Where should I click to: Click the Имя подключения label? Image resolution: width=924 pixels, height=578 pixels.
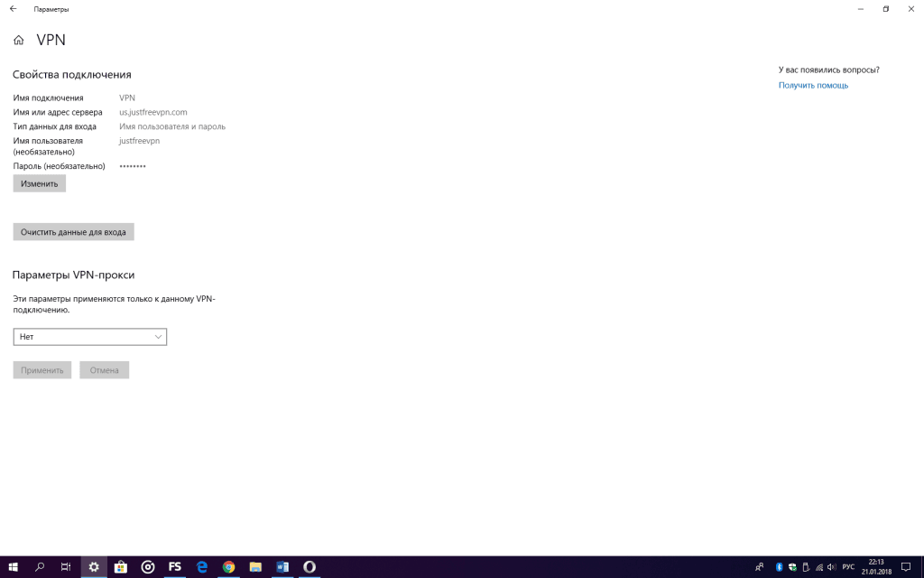click(49, 98)
